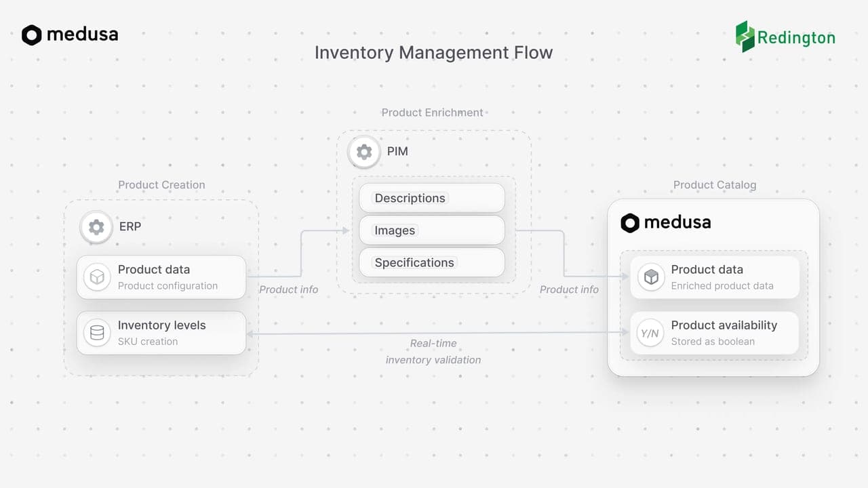The image size is (868, 488).
Task: Click the cube icon beside Enriched product data
Action: (x=651, y=277)
